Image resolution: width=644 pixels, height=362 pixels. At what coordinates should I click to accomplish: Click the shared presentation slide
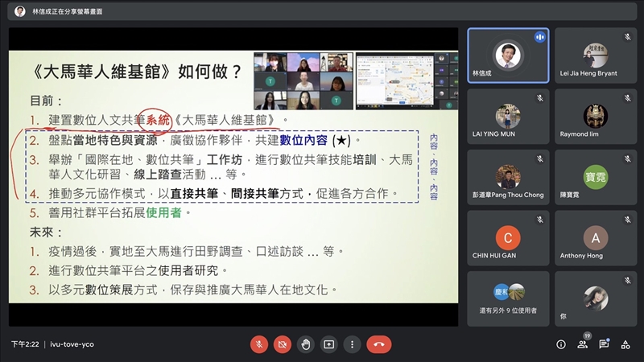(233, 177)
